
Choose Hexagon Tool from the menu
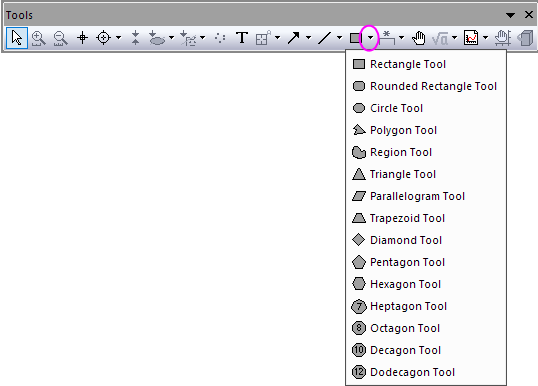coord(426,284)
